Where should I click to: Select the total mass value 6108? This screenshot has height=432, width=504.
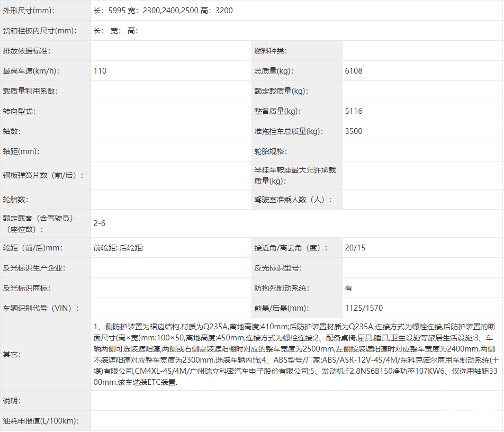pyautogui.click(x=354, y=71)
